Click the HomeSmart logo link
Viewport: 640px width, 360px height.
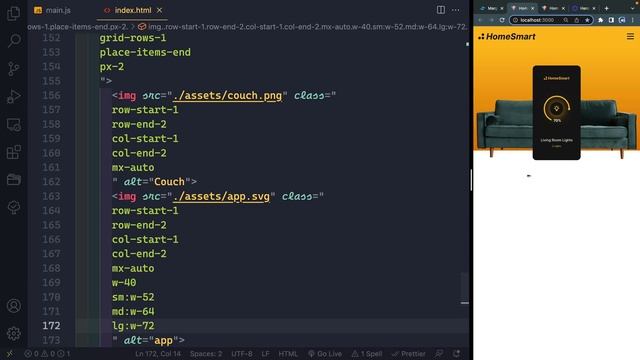[x=507, y=36]
